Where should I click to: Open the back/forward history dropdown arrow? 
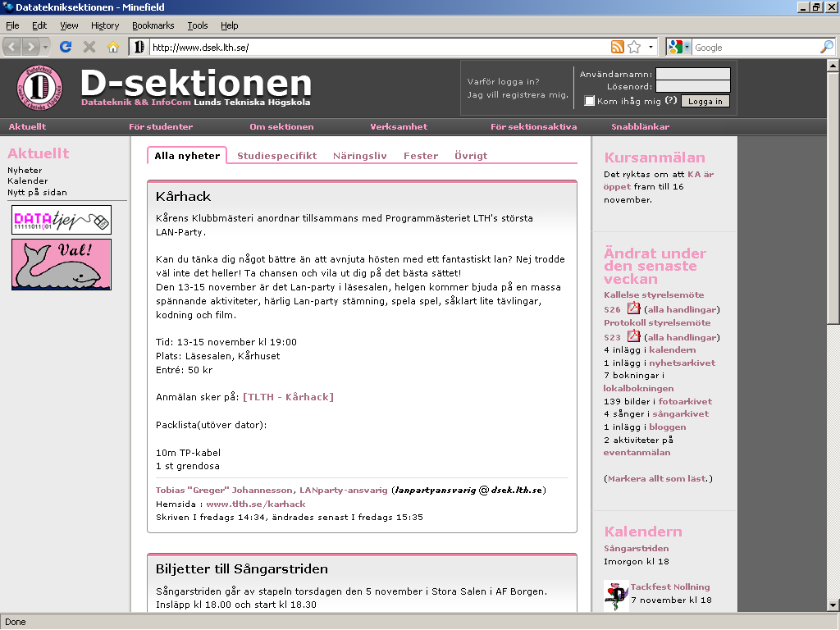[x=46, y=47]
